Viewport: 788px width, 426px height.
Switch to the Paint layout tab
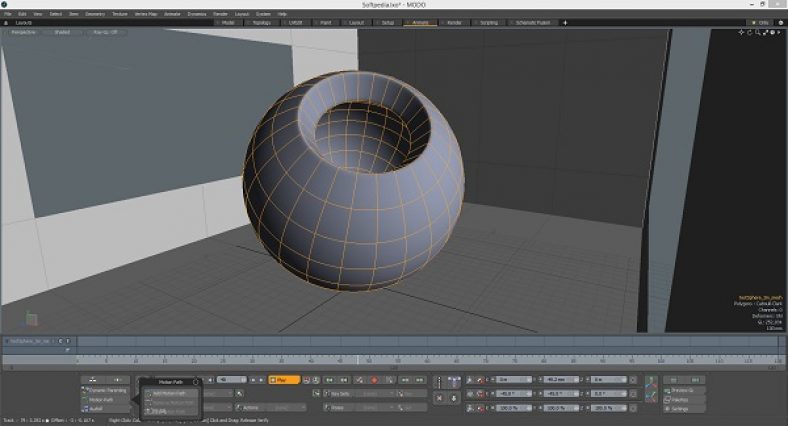(324, 21)
